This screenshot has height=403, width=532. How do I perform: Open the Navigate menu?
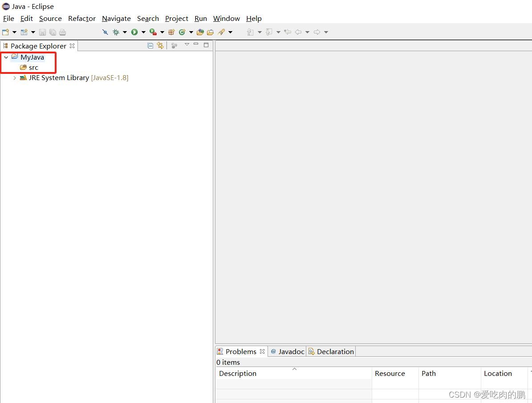(x=116, y=19)
